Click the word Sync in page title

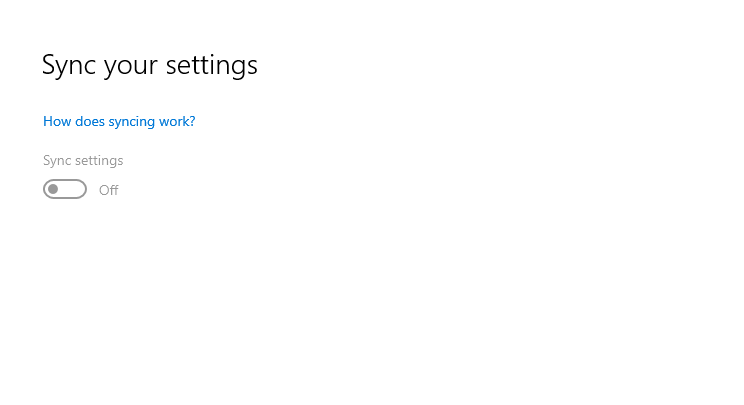click(69, 65)
